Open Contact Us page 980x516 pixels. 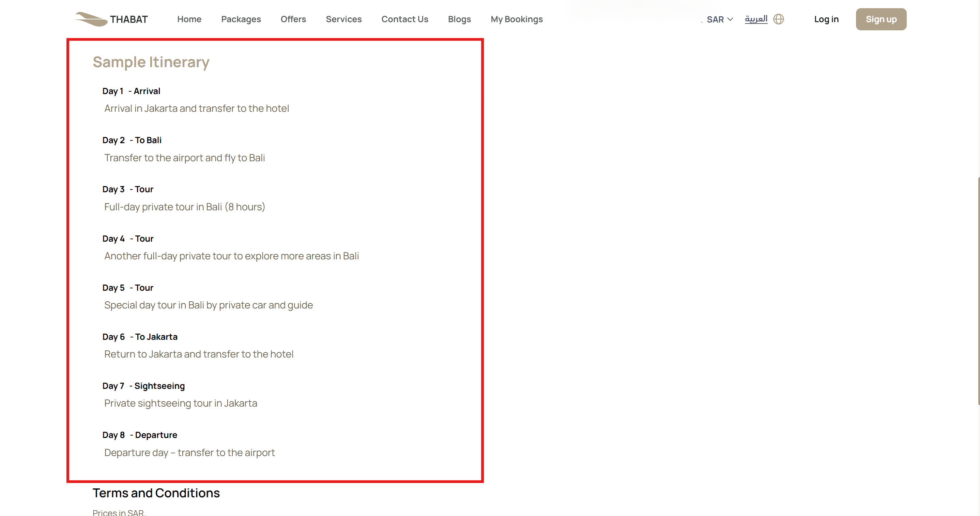(x=404, y=19)
